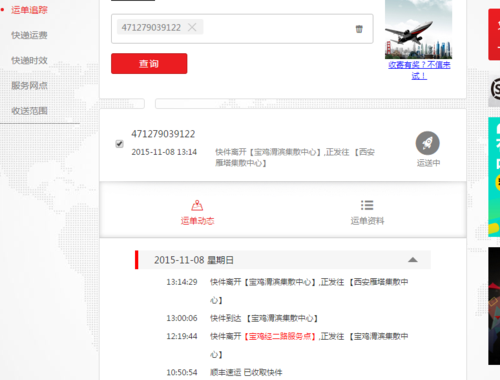The width and height of the screenshot is (500, 380).
Task: Click waybill number 471279039122 in result
Action: (163, 134)
